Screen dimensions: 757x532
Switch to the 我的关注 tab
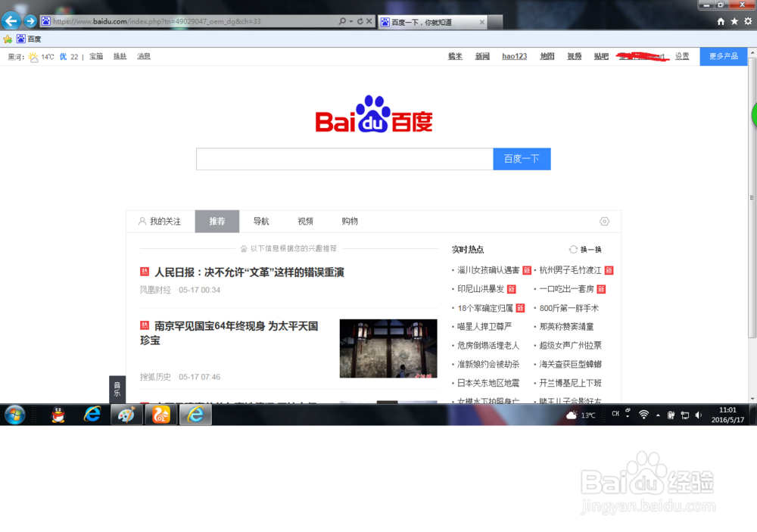(160, 221)
